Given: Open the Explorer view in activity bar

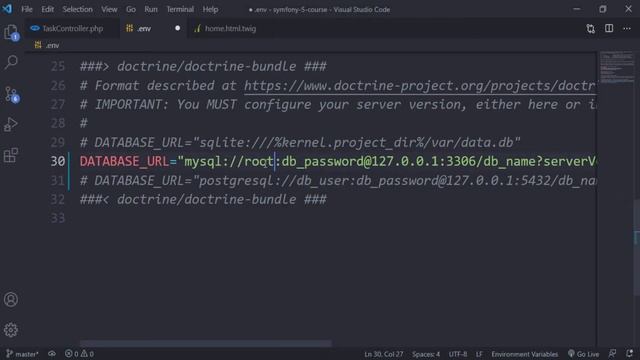Looking at the screenshot, I should point(11,32).
